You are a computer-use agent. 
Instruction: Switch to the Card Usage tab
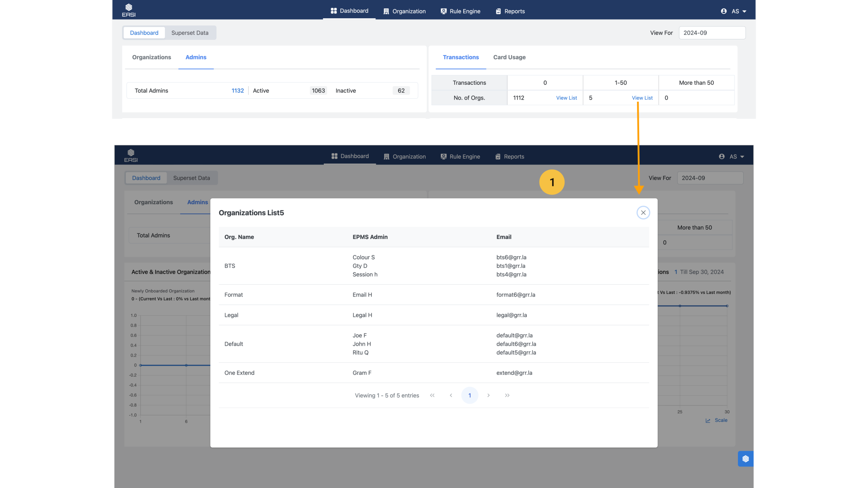509,57
